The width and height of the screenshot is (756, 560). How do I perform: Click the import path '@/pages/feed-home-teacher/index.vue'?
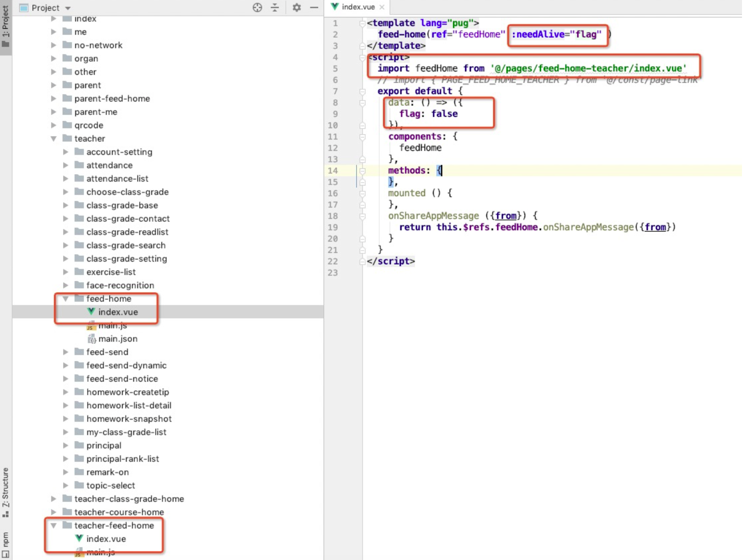588,68
